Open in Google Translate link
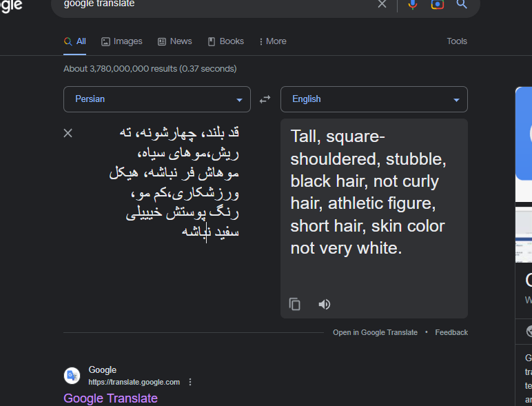 point(375,332)
